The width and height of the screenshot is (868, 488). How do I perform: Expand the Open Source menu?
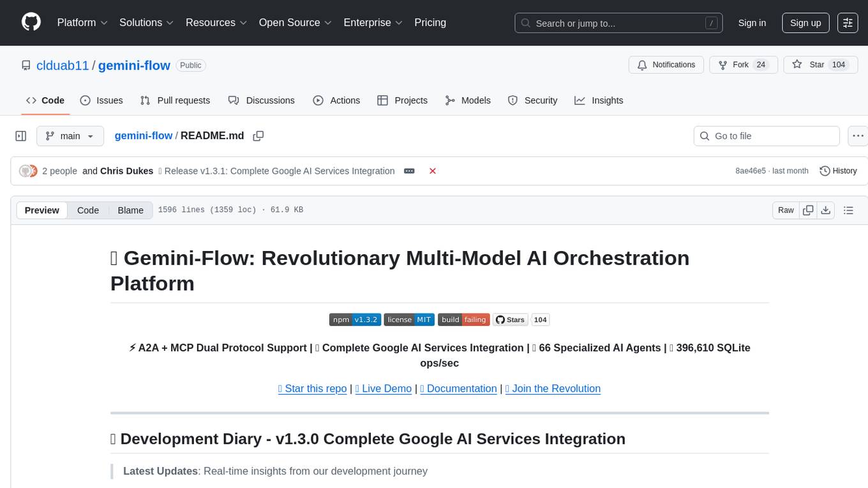click(296, 22)
